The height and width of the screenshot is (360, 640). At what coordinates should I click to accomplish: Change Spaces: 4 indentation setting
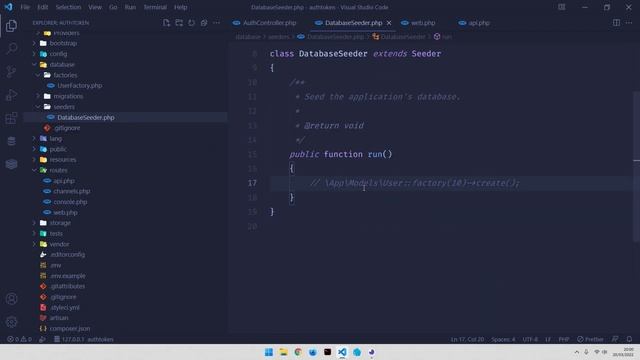point(503,339)
